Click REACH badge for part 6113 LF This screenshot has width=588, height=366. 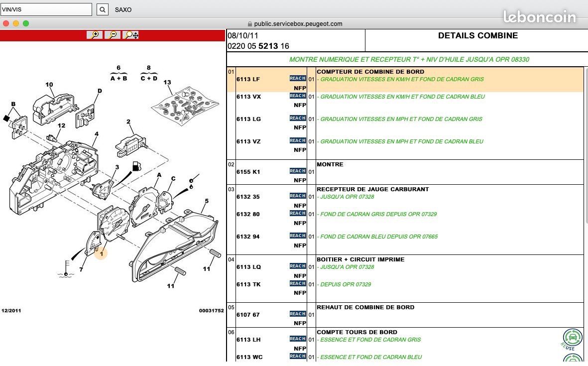point(297,79)
